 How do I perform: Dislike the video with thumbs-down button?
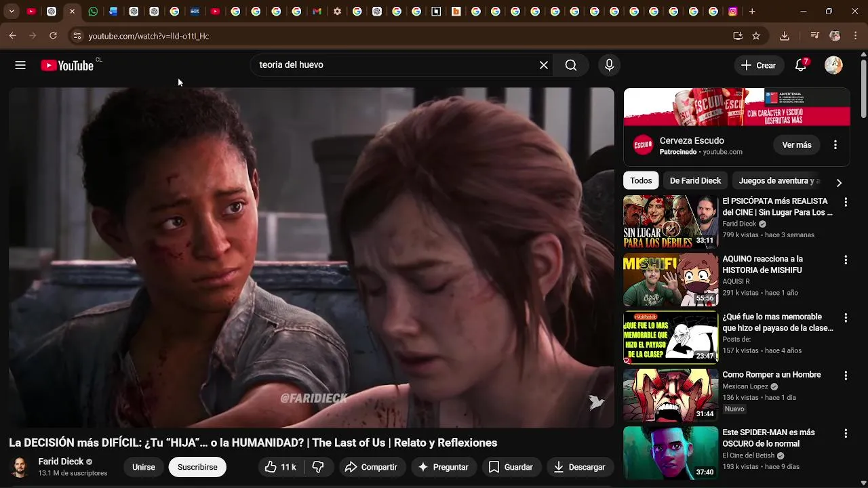click(318, 467)
